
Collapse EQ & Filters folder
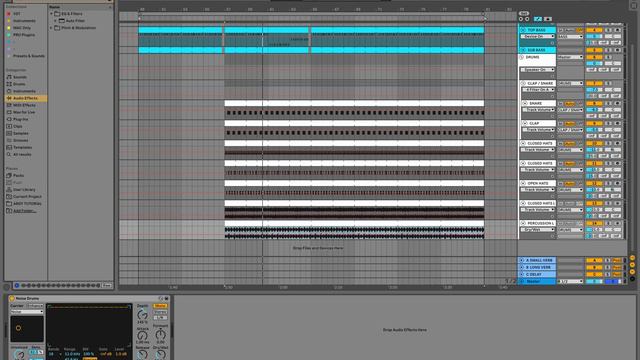[x=51, y=14]
